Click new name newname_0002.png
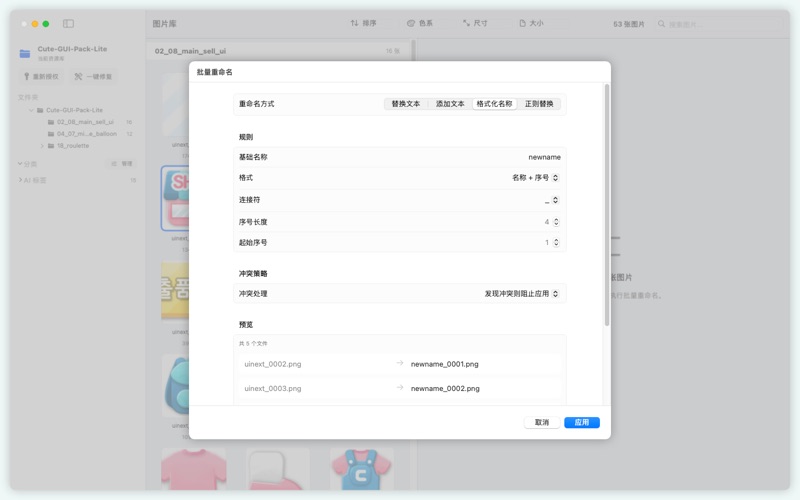Image resolution: width=800 pixels, height=500 pixels. click(x=445, y=389)
